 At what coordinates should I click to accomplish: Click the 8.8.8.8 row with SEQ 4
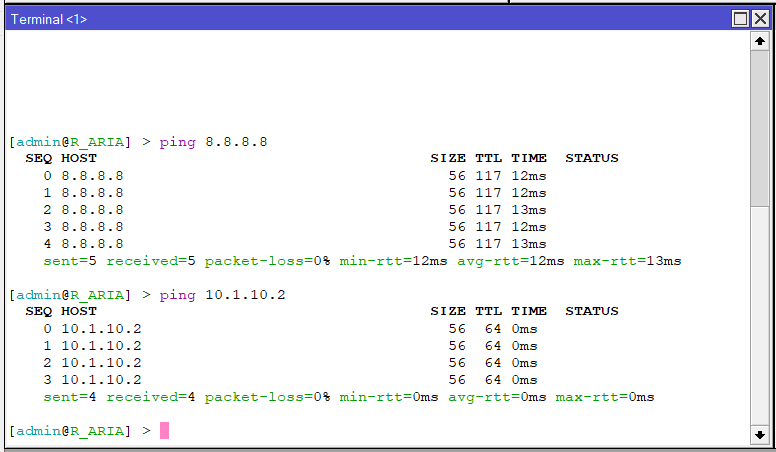tap(92, 243)
